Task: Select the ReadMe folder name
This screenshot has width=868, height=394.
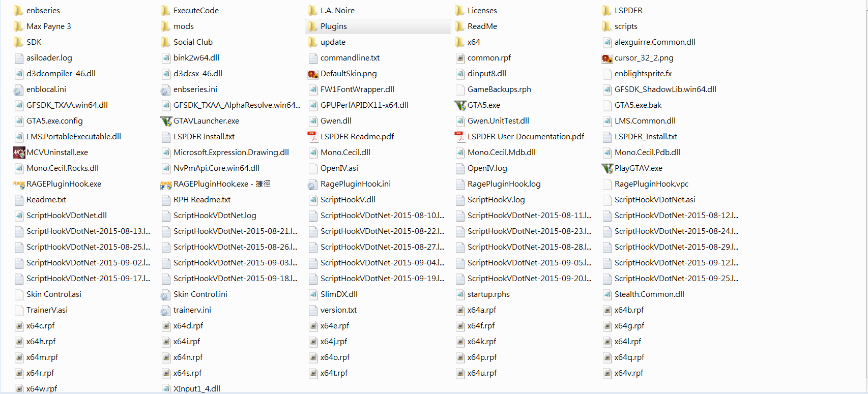Action: [x=482, y=26]
